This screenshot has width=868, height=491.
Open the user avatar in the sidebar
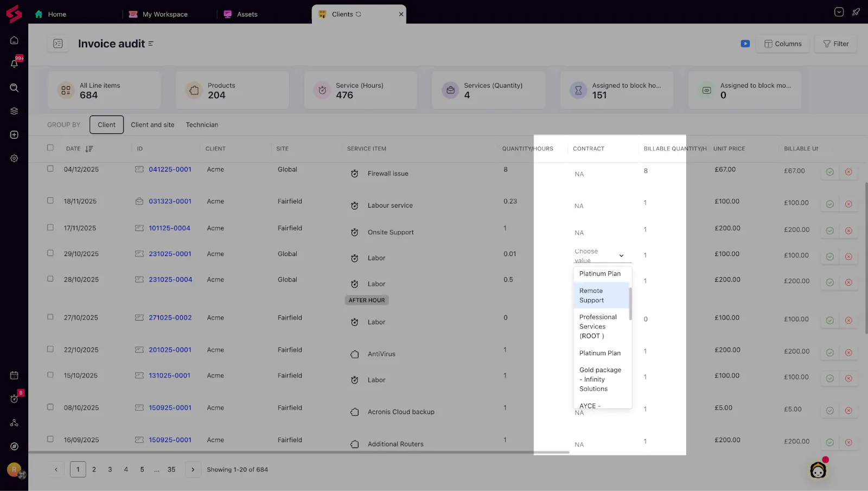(x=14, y=469)
